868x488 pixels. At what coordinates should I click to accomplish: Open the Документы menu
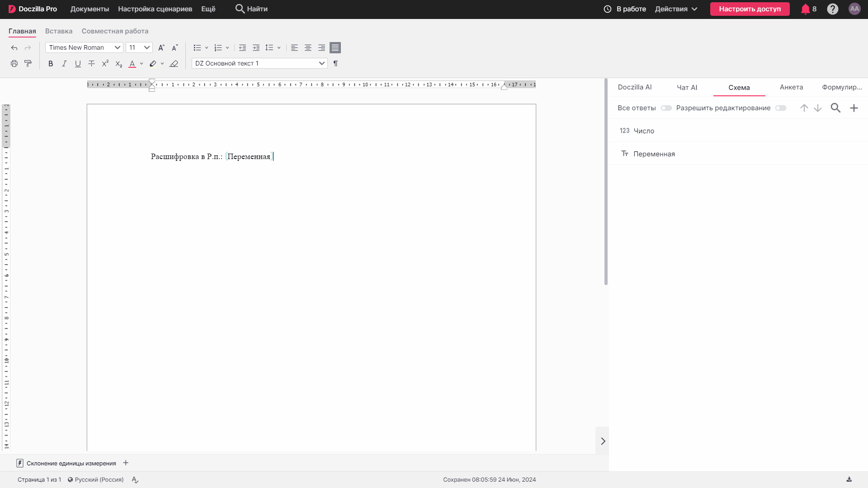coord(90,9)
